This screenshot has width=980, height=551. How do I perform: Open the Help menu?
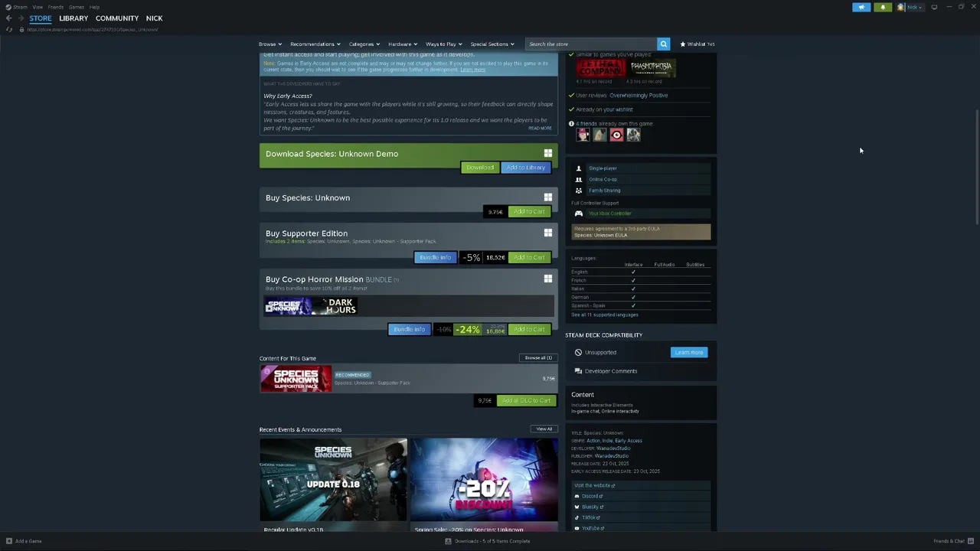point(94,7)
